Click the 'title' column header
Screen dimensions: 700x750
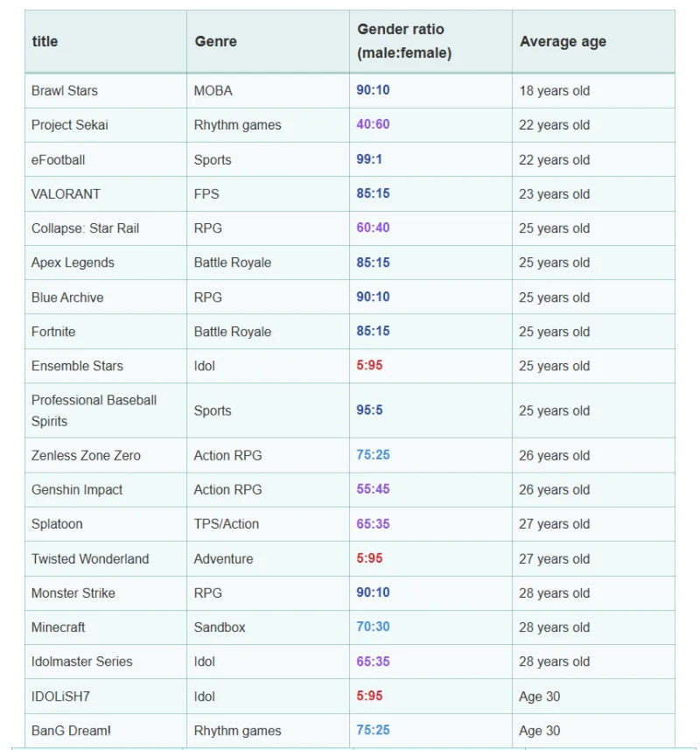point(106,42)
